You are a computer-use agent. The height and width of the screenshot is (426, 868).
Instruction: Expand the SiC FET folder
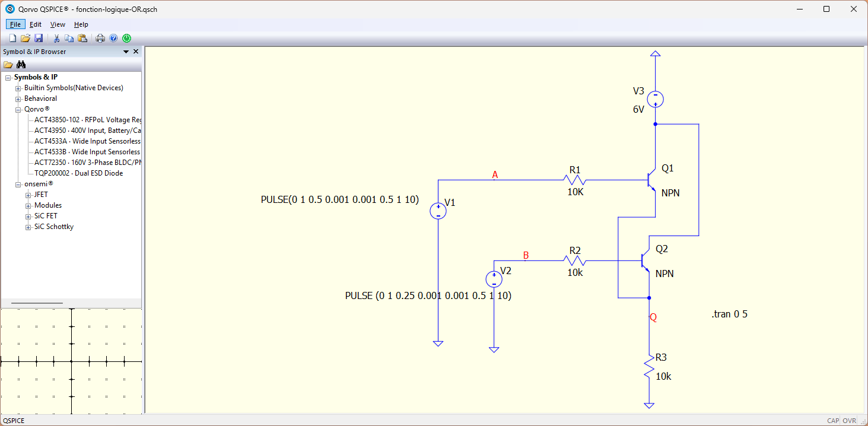28,216
